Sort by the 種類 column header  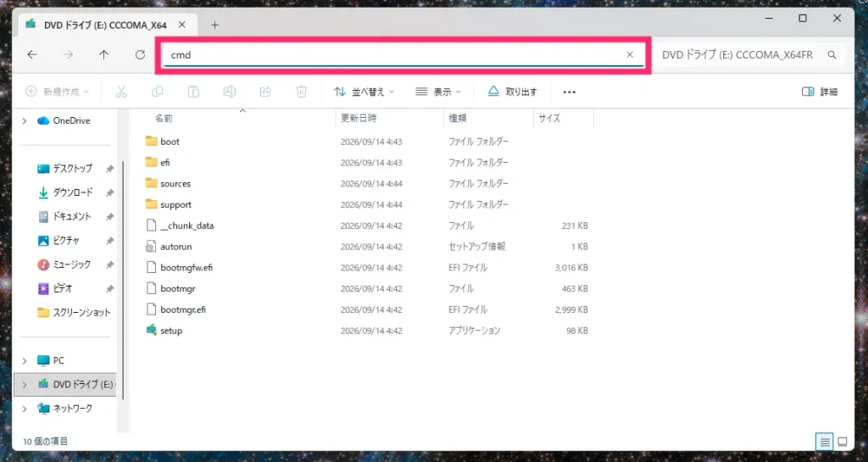[x=457, y=119]
